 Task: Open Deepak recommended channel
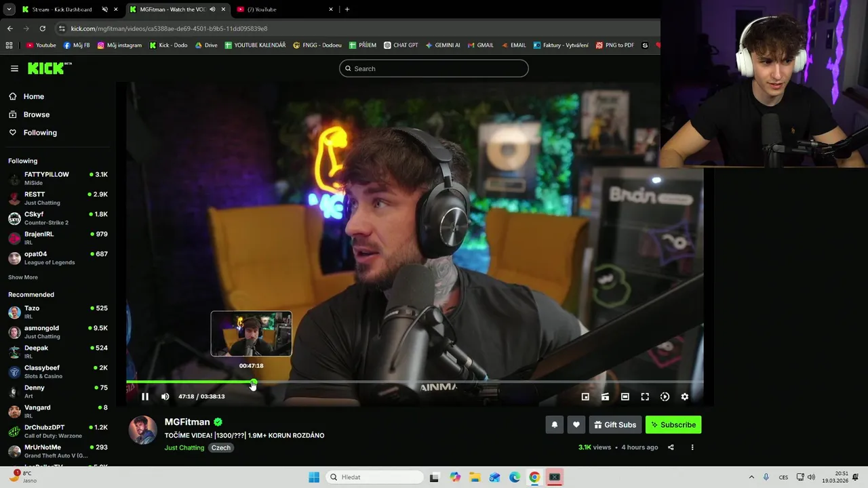tap(58, 352)
